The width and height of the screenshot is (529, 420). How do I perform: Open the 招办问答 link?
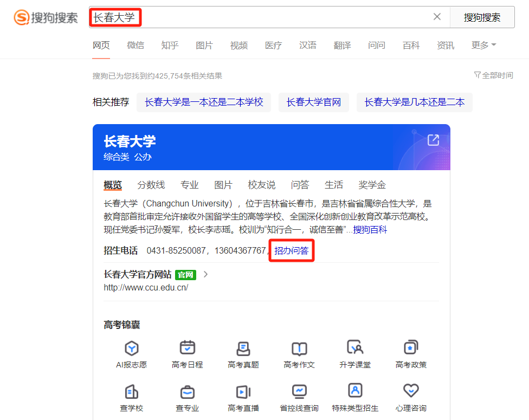point(292,250)
